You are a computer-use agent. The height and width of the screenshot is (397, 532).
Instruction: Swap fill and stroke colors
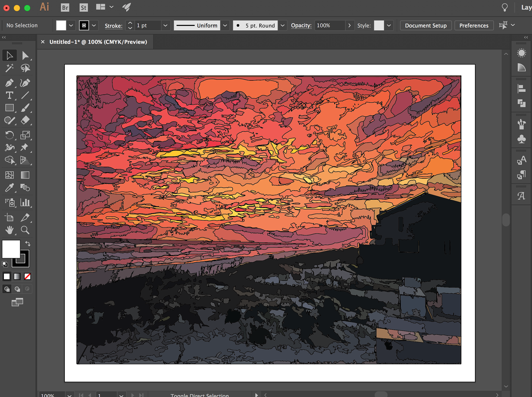(x=28, y=244)
